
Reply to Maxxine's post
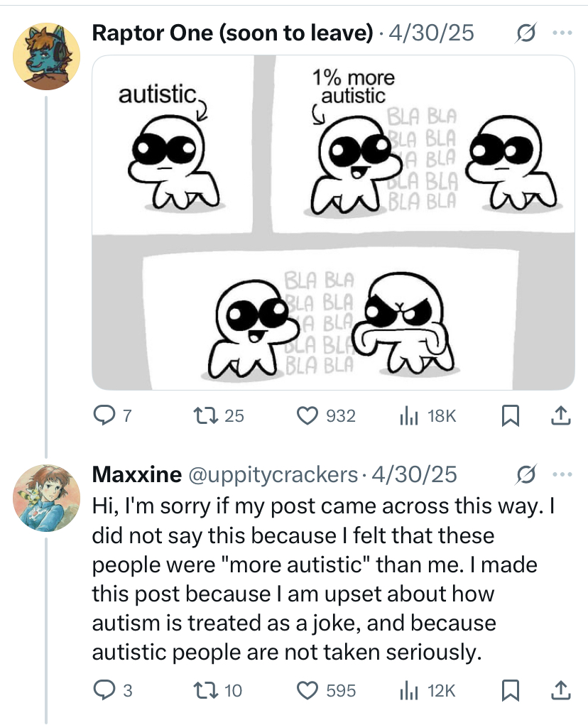(x=104, y=689)
